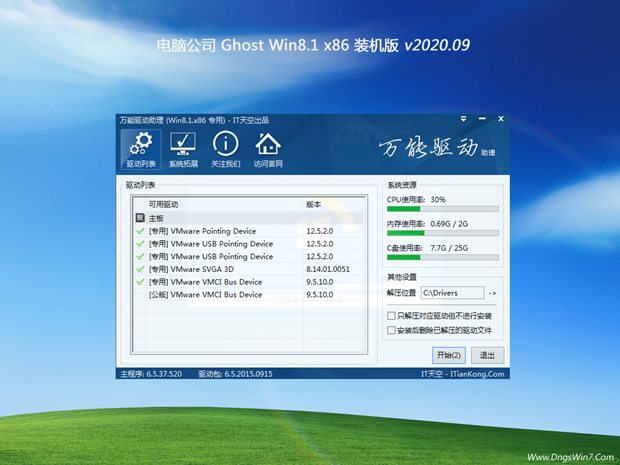
Task: Open the 系统拓展 system extension icon
Action: tap(183, 149)
